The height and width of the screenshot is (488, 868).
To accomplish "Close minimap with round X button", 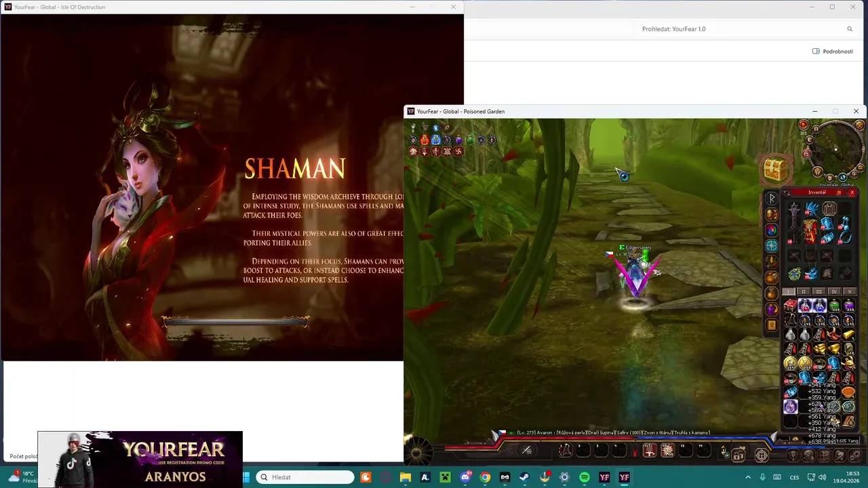I will [860, 125].
